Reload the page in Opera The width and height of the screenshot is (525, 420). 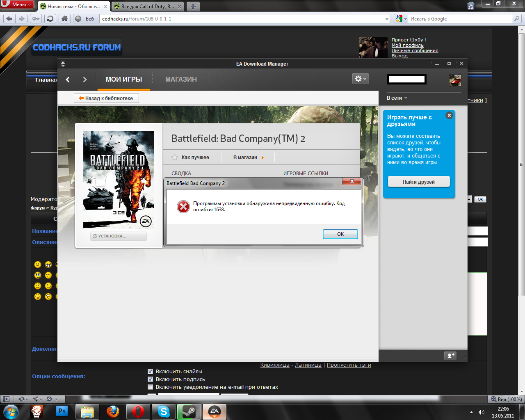(x=50, y=18)
